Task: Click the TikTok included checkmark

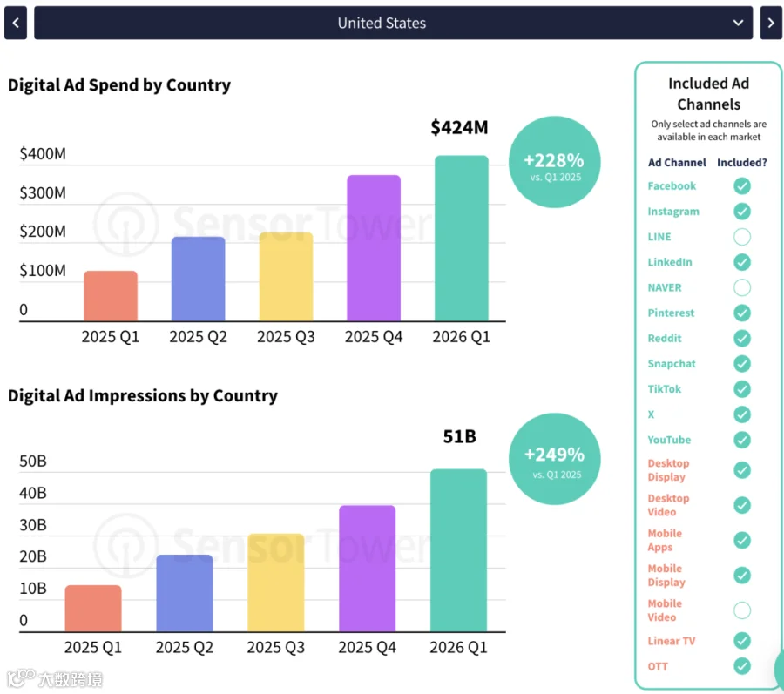Action: point(742,389)
